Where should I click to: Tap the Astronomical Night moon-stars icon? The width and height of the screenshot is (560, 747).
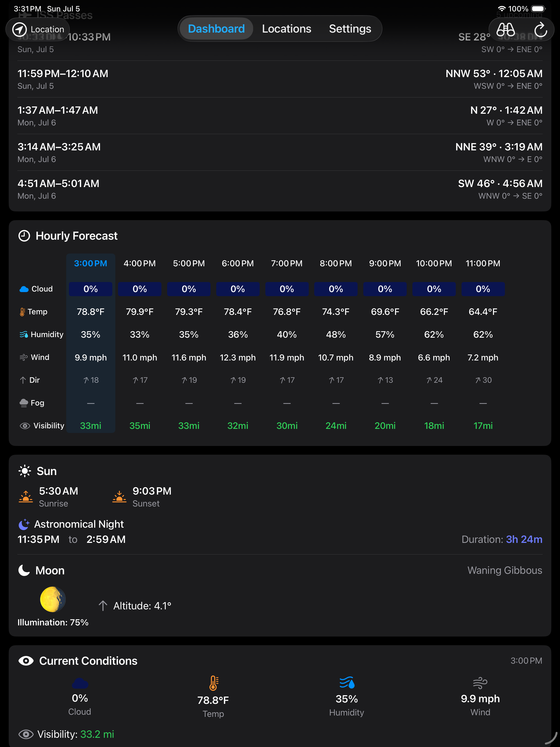(24, 524)
